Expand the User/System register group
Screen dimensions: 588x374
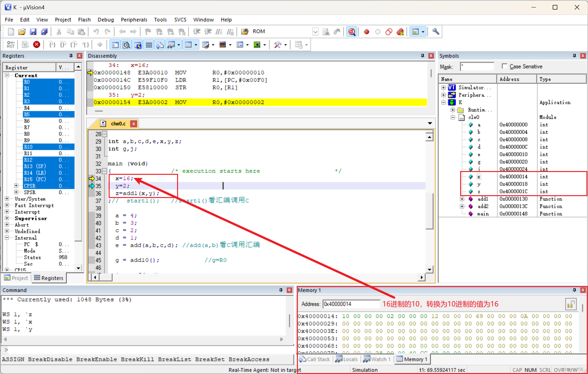pyautogui.click(x=7, y=199)
